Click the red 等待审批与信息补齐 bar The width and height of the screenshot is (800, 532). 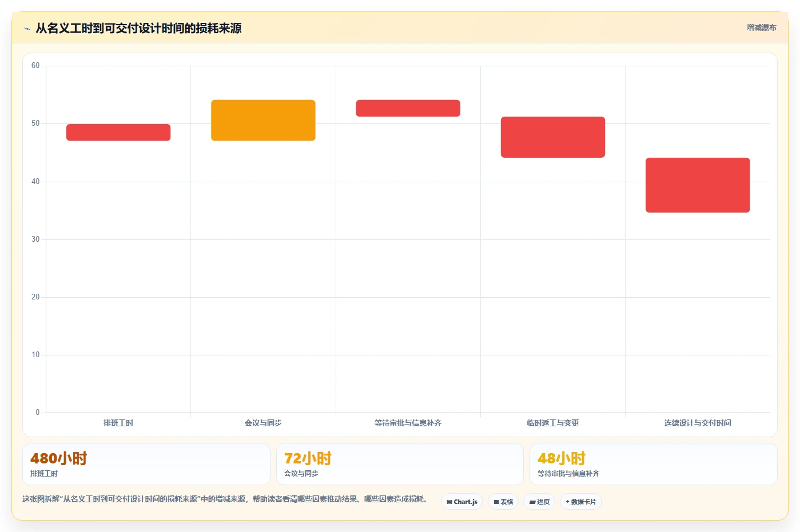408,109
